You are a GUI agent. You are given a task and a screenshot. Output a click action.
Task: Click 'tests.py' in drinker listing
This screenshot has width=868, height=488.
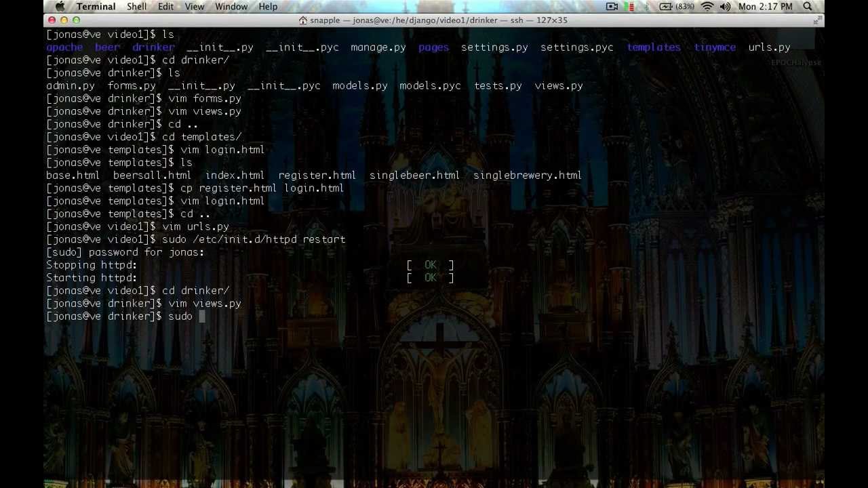[498, 86]
